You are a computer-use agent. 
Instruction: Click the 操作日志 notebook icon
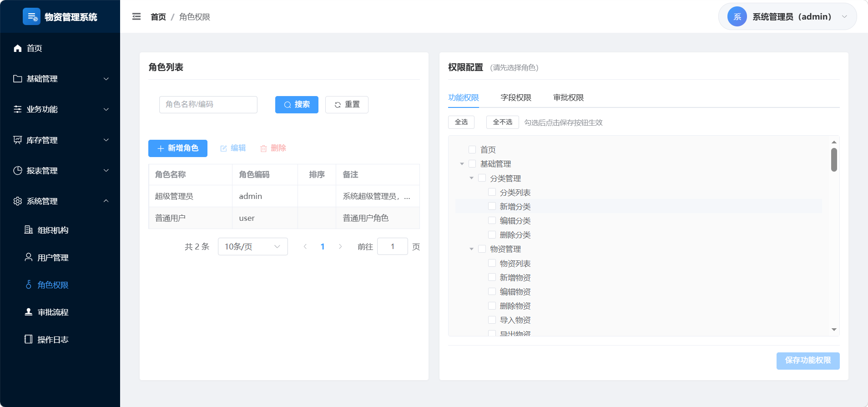pyautogui.click(x=29, y=339)
